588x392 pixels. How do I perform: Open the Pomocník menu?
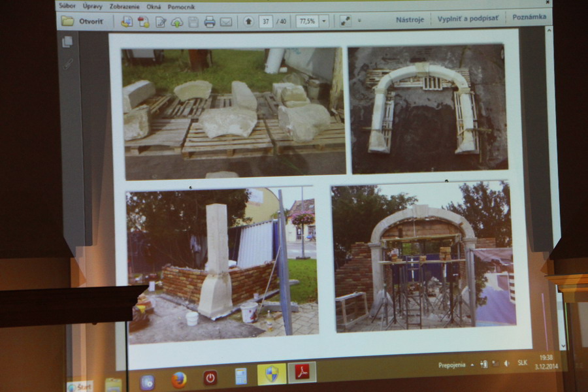coord(181,7)
